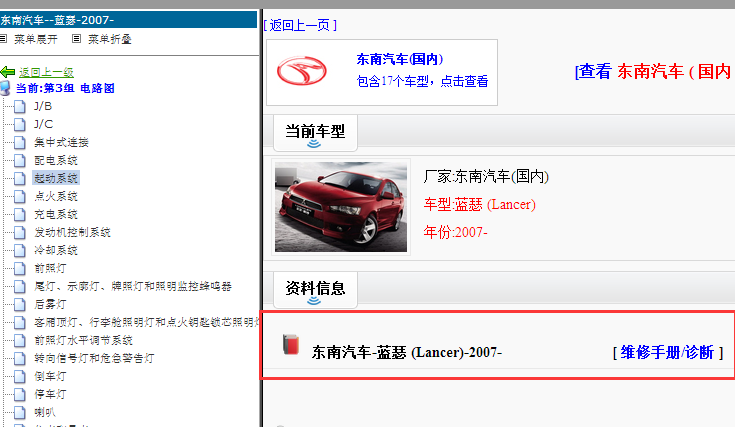This screenshot has width=735, height=427.
Task: Click the green back arrow icon
Action: [8, 72]
